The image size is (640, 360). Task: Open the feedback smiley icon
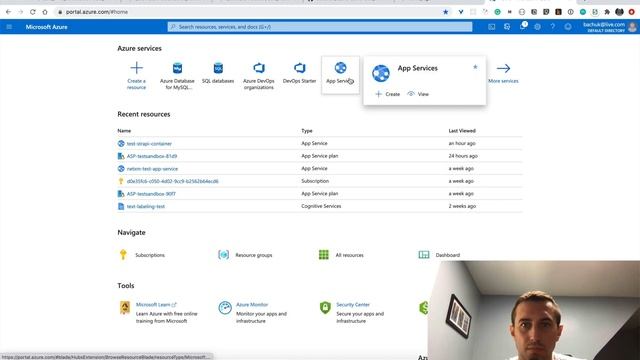pos(568,27)
